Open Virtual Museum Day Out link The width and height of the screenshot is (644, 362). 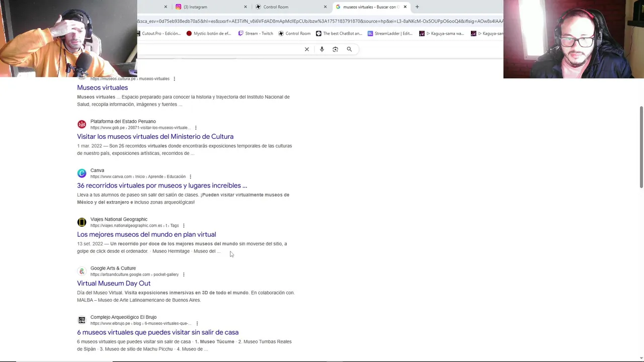(114, 283)
